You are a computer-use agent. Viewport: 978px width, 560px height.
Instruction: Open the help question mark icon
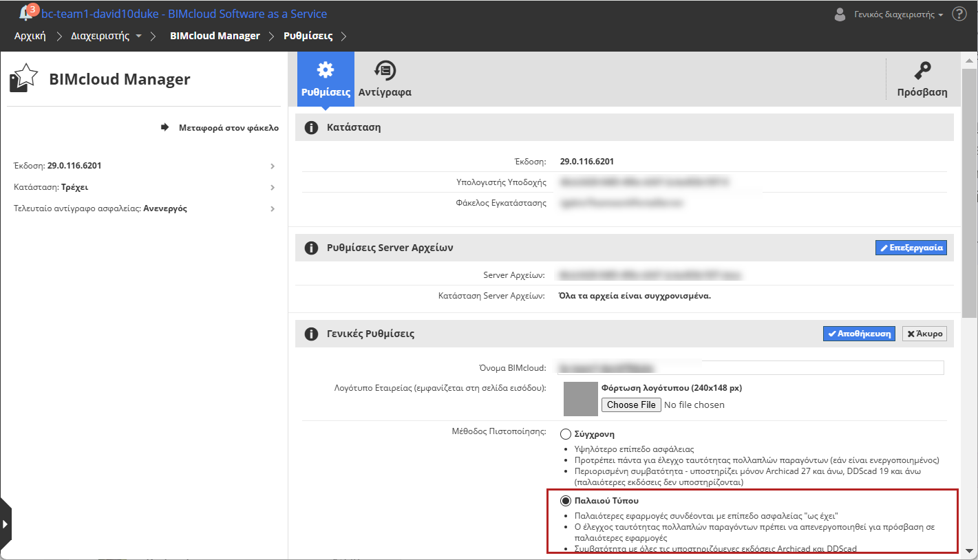(959, 14)
